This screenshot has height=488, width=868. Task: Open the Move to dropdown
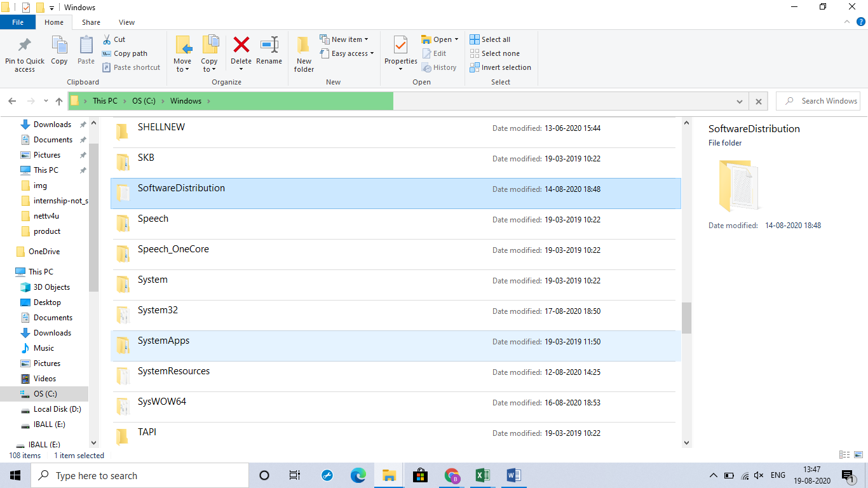(x=182, y=53)
